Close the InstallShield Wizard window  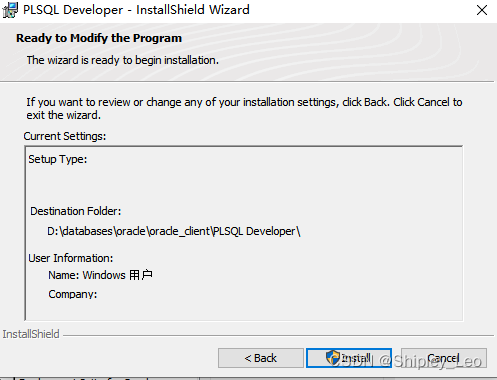(x=482, y=10)
